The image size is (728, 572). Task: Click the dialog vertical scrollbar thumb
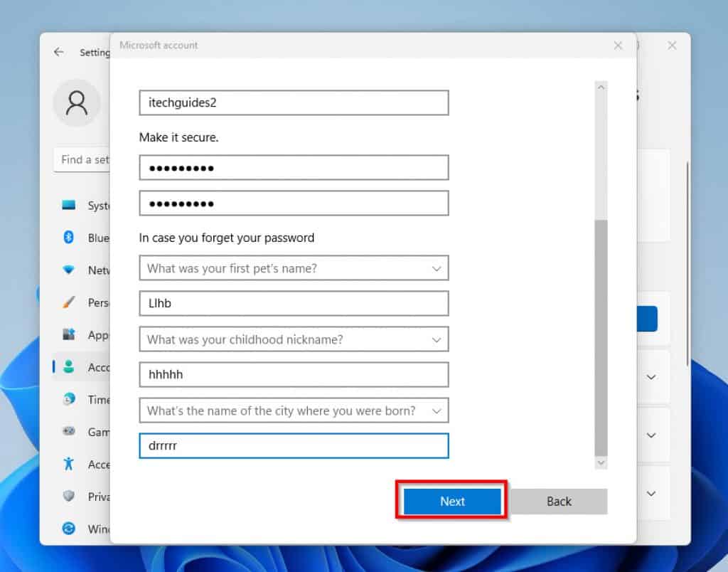coord(601,338)
